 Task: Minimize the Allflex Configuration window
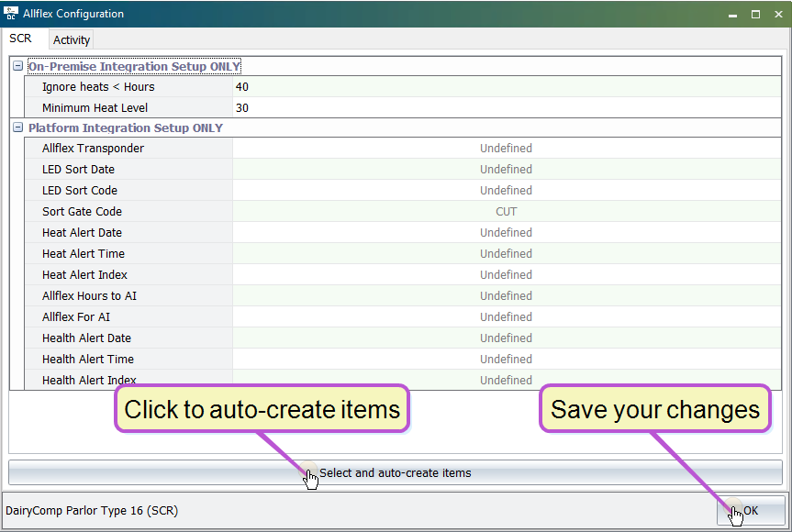733,15
